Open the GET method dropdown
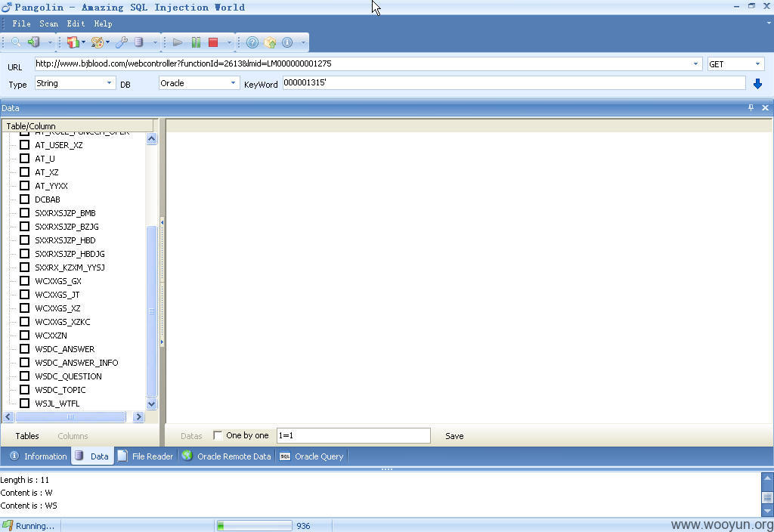Image resolution: width=774 pixels, height=532 pixels. 757,63
